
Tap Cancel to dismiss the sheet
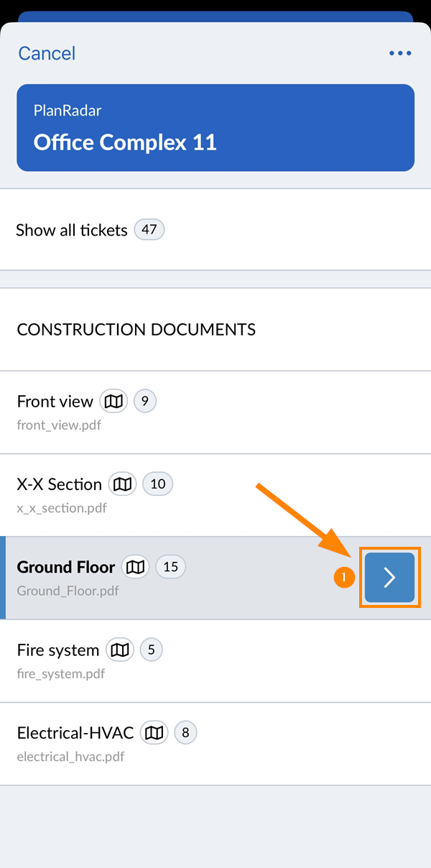point(47,53)
